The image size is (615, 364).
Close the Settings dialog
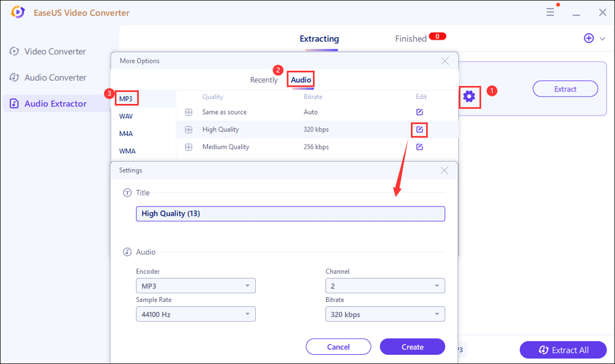coord(445,170)
